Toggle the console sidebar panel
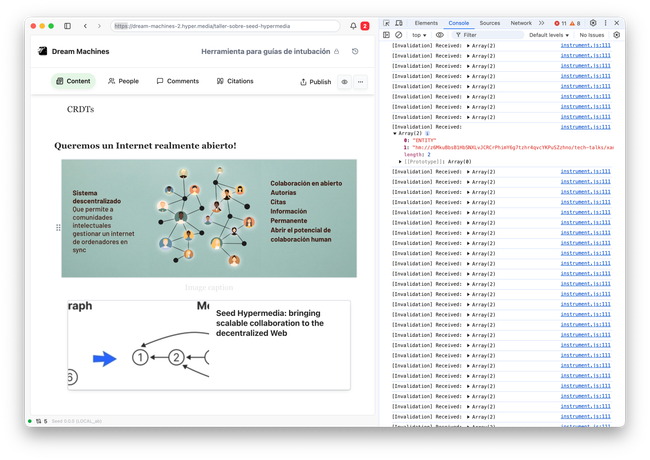650x460 pixels. click(x=387, y=34)
